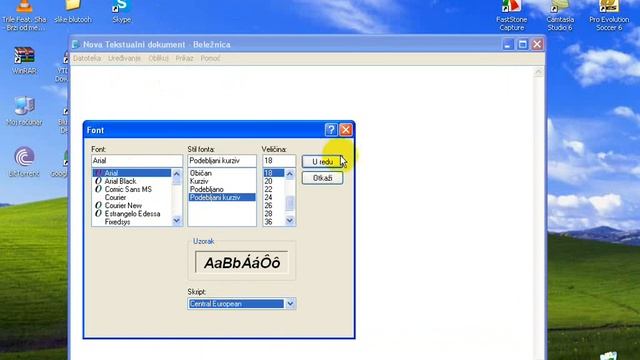
Task: Click size list scroll-up arrow
Action: click(x=289, y=174)
